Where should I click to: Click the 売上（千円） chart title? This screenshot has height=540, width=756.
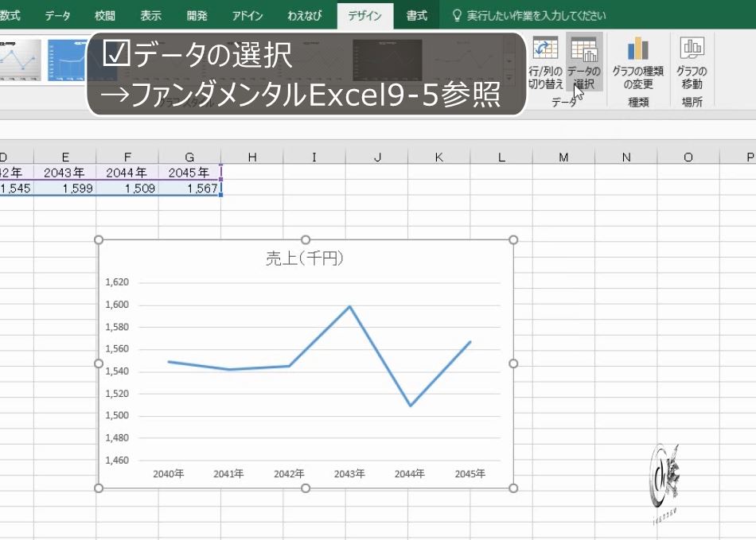click(306, 258)
